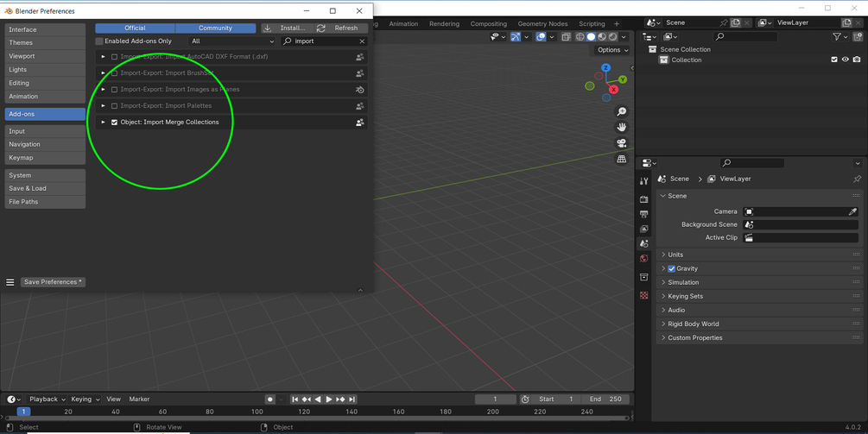This screenshot has height=434, width=868.
Task: Select wireframe viewport shading
Action: coord(580,36)
